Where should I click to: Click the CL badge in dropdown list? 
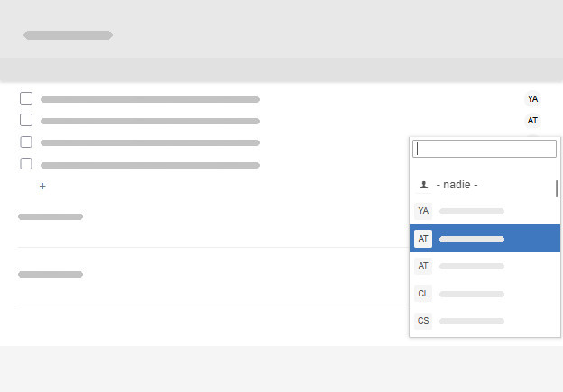coord(423,294)
